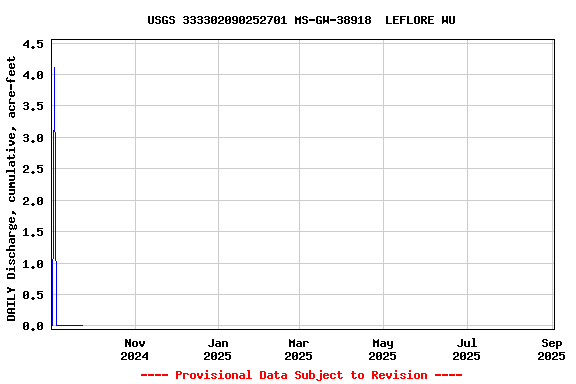This screenshot has height=384, width=576.
Task: Click the y-axis value 2.5
Action: tap(33, 169)
